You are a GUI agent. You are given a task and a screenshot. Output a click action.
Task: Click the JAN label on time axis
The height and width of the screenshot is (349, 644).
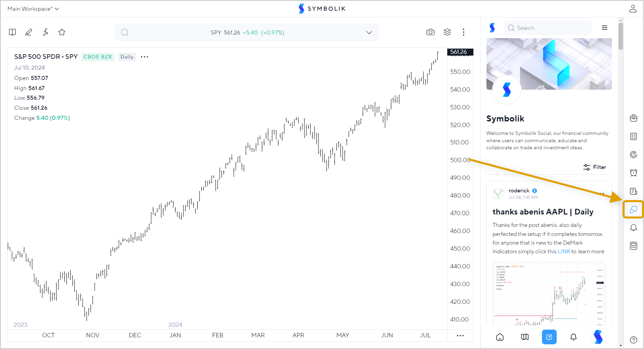pos(175,335)
